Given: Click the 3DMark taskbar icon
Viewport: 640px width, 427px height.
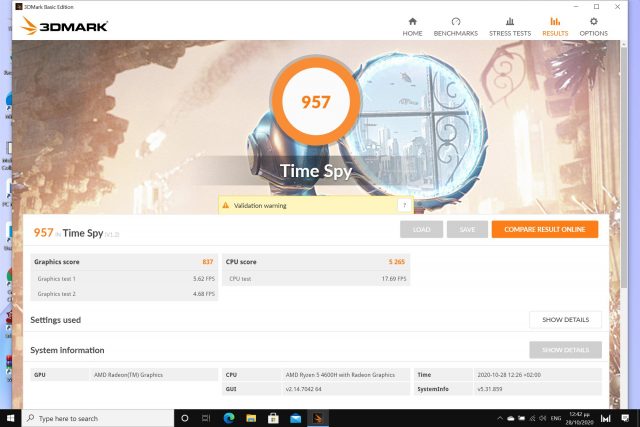Looking at the screenshot, I should 318,418.
